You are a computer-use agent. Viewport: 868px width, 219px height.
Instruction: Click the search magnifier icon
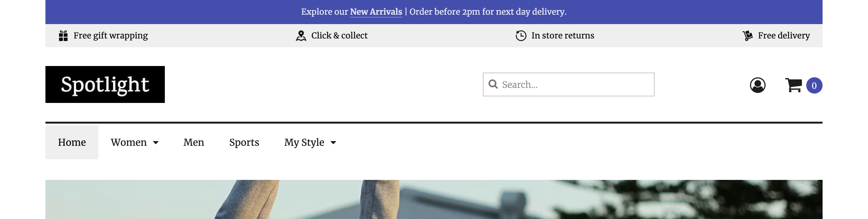click(x=493, y=84)
